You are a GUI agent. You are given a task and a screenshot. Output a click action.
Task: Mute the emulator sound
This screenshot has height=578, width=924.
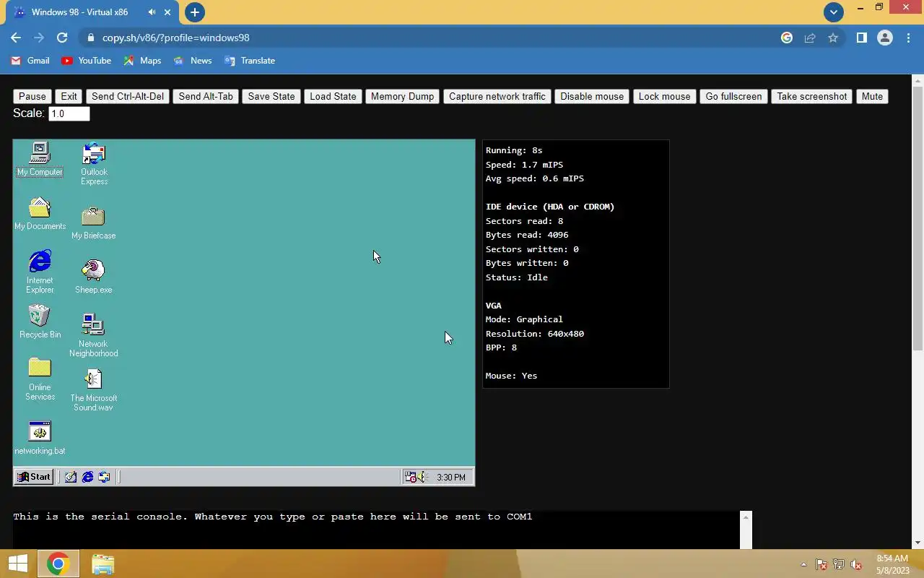(872, 96)
